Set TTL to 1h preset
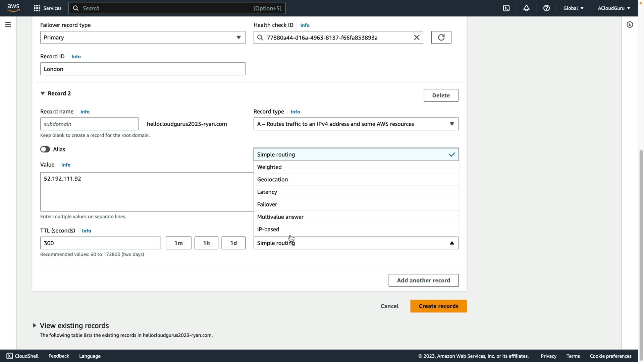This screenshot has height=362, width=644. [206, 243]
